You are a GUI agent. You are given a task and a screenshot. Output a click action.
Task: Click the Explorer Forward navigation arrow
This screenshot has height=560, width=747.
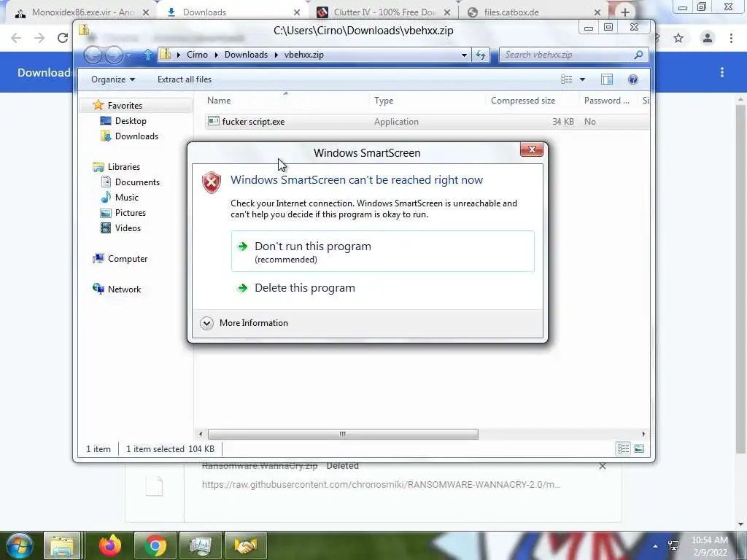114,55
